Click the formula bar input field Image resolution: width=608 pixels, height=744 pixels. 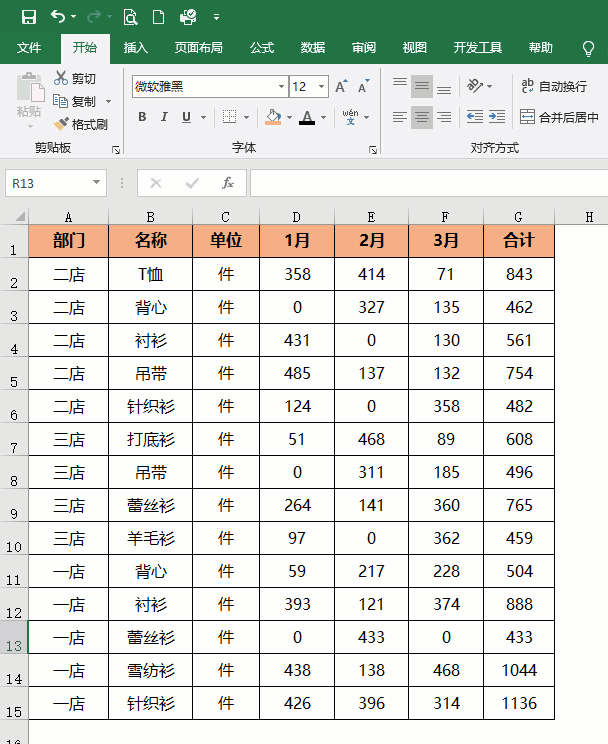(x=429, y=183)
